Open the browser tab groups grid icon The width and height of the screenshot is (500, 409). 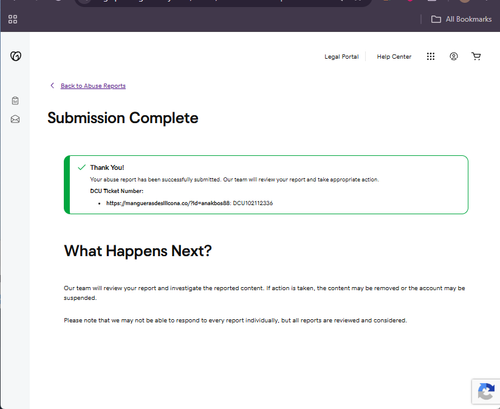click(13, 19)
